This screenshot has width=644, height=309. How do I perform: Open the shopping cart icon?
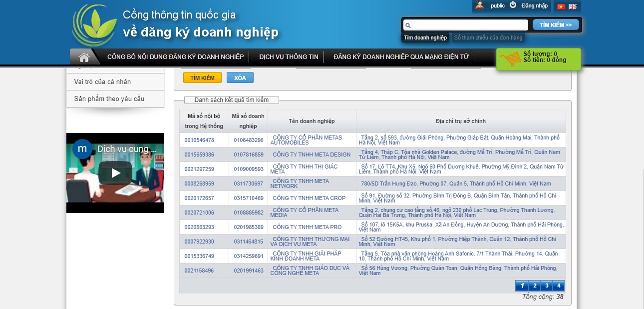(x=510, y=59)
